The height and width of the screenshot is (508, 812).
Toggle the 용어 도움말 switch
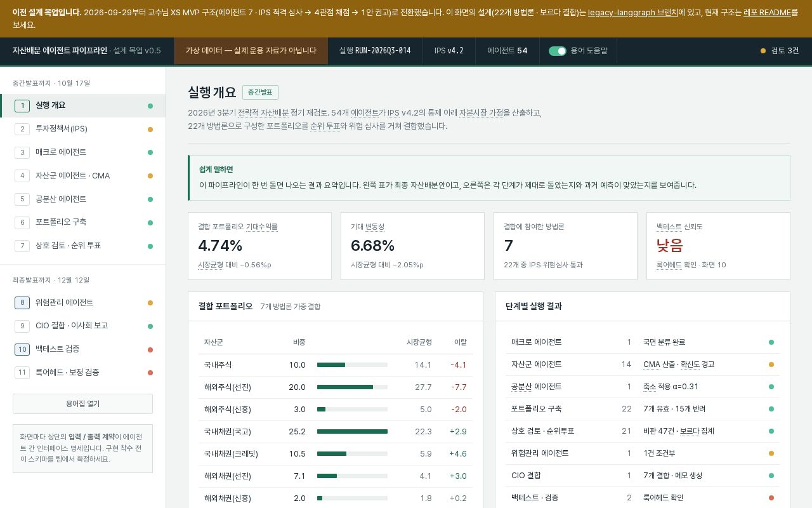[x=558, y=51]
